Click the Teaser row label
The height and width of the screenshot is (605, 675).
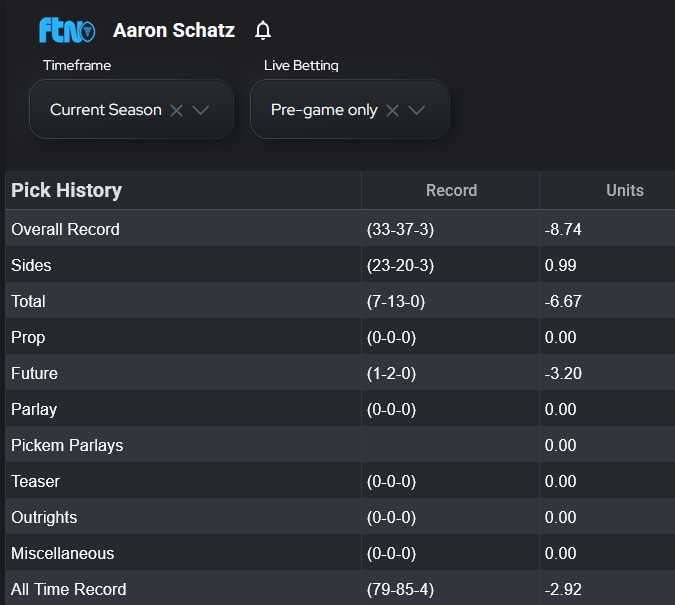[35, 481]
